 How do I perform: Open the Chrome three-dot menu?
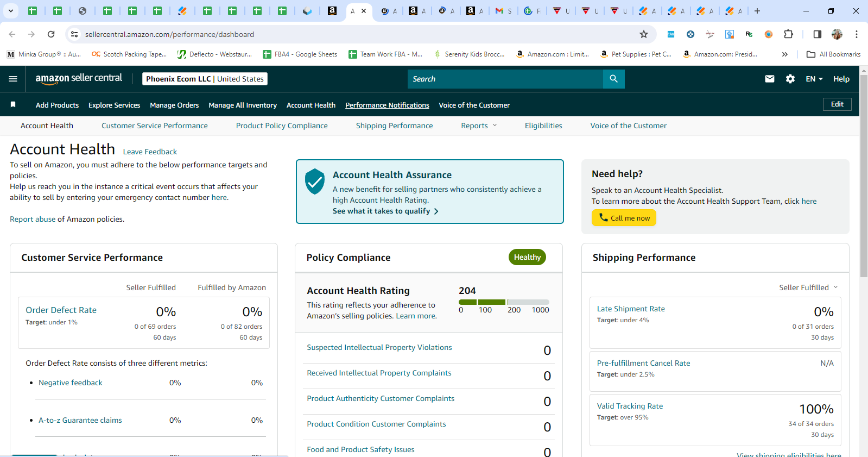coord(857,34)
